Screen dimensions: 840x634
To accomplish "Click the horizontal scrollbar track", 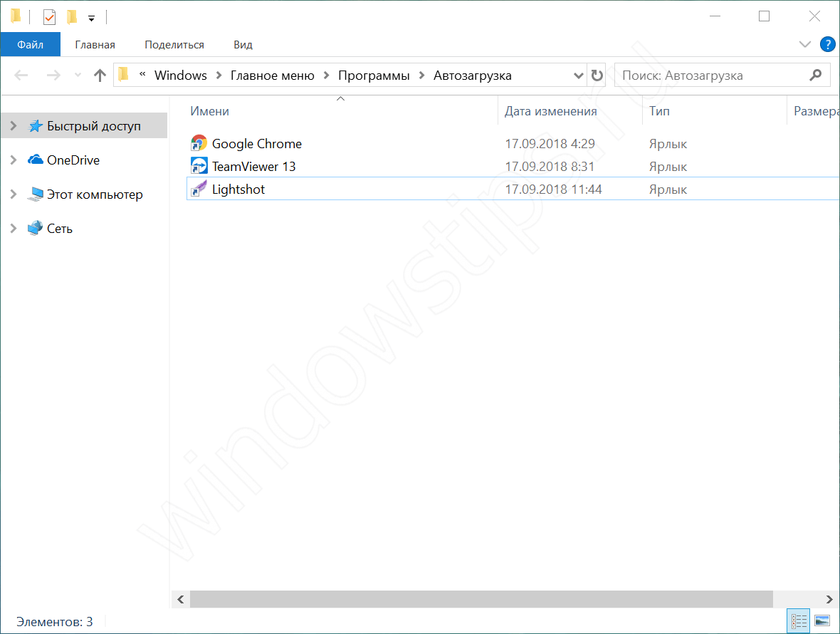I will [797, 599].
